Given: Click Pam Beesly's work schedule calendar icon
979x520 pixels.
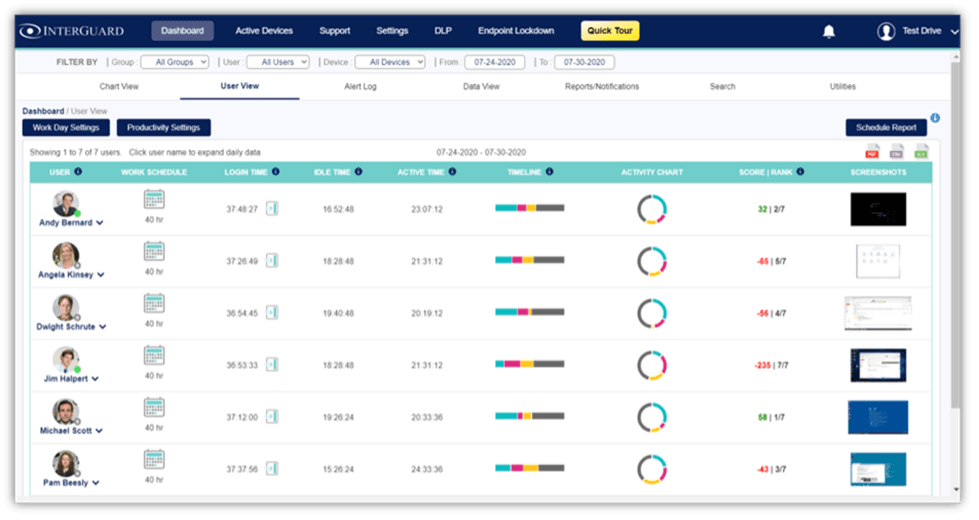Looking at the screenshot, I should tap(154, 460).
